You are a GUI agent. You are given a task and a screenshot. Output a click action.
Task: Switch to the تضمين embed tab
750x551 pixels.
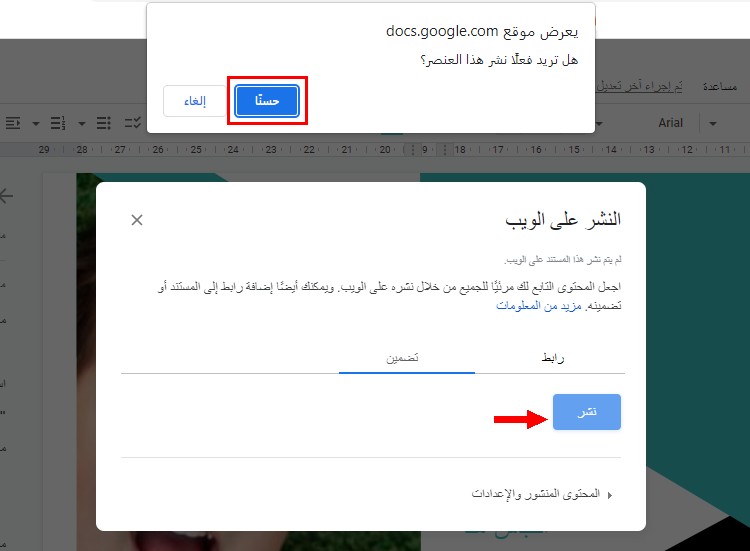point(402,358)
